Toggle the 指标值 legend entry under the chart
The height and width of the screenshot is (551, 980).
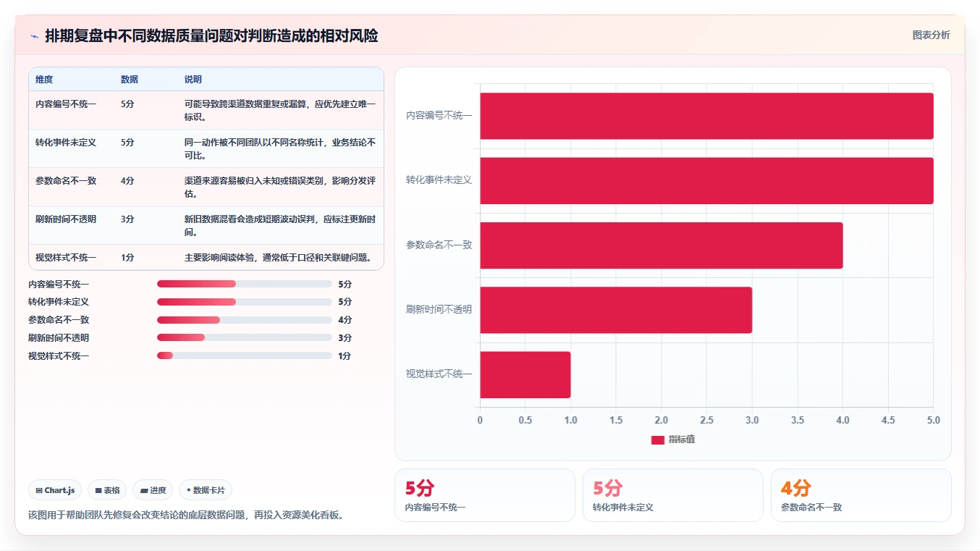click(672, 439)
